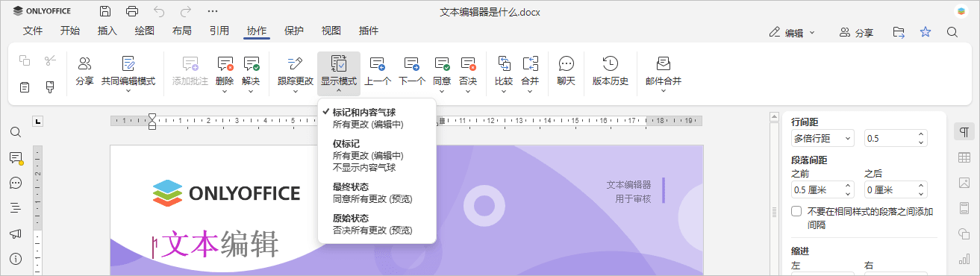Switch to the 视图 tab

pyautogui.click(x=331, y=31)
